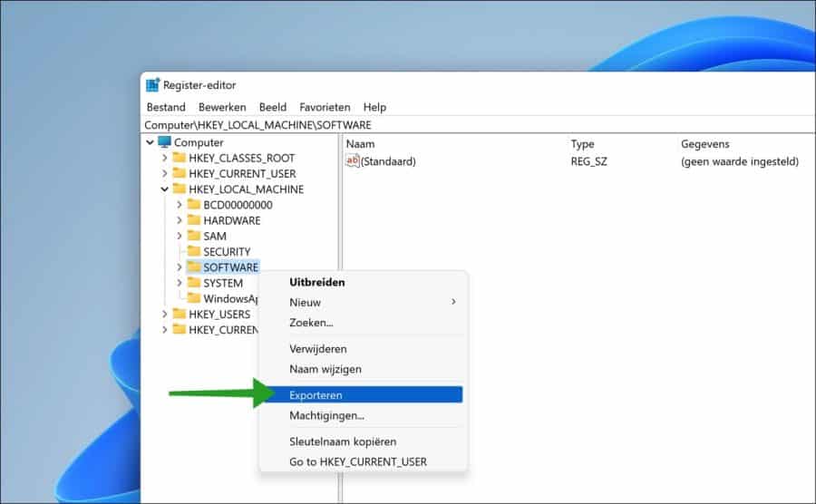Click the BCD00000000 folder icon
The width and height of the screenshot is (816, 504).
pos(194,204)
